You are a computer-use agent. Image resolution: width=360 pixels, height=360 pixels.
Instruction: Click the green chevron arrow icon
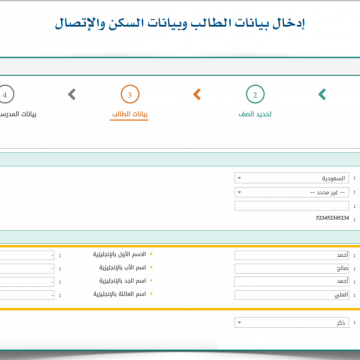(x=322, y=94)
